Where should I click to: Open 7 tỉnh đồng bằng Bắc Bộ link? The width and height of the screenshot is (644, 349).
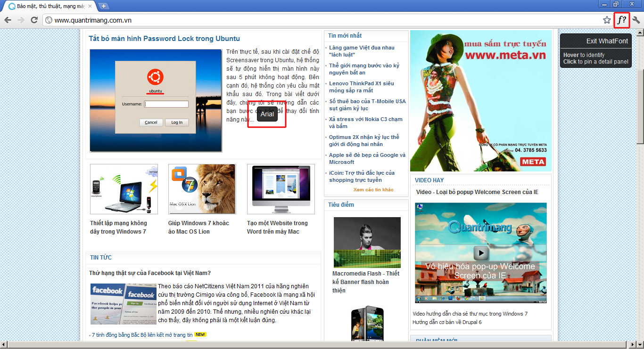pyautogui.click(x=142, y=335)
